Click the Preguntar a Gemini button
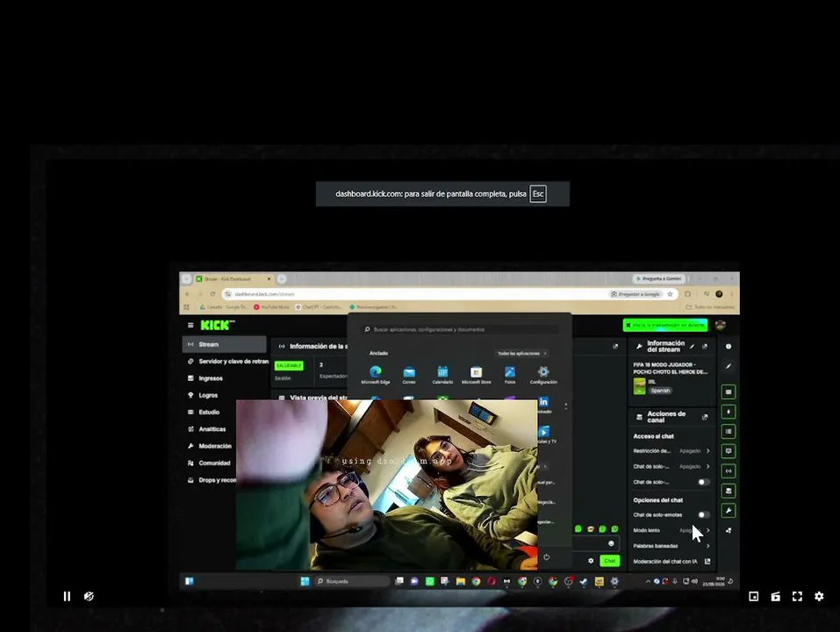 click(x=658, y=279)
